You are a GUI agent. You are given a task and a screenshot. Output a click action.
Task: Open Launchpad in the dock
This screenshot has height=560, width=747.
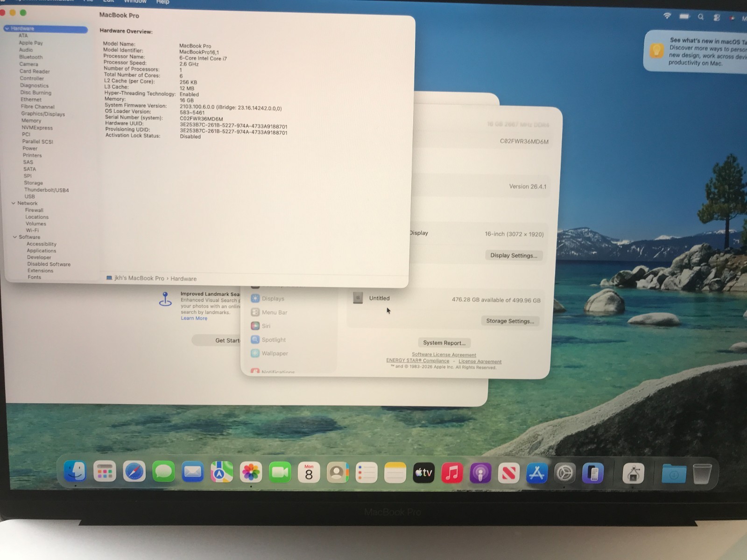[x=105, y=472]
